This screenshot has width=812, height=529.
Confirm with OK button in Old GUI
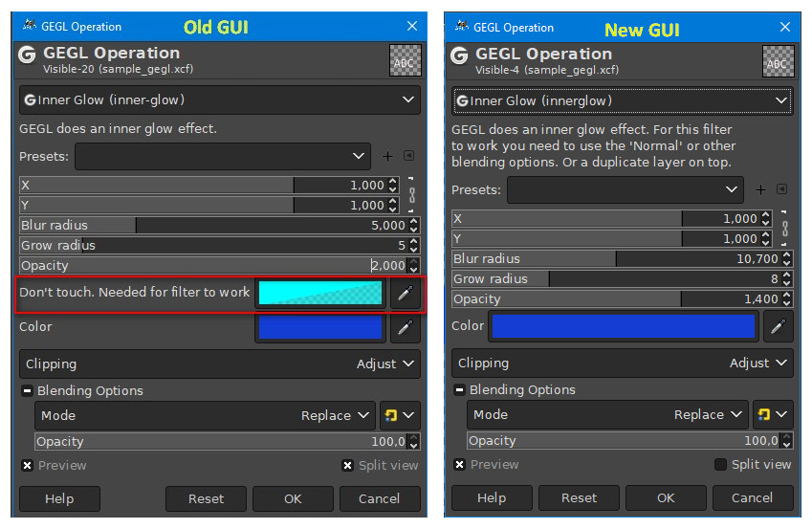(293, 499)
